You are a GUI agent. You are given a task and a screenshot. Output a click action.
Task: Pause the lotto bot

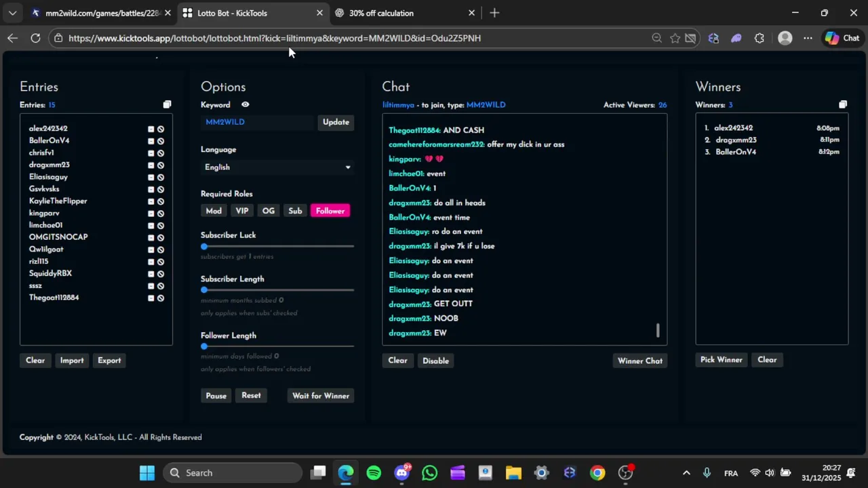click(x=216, y=396)
